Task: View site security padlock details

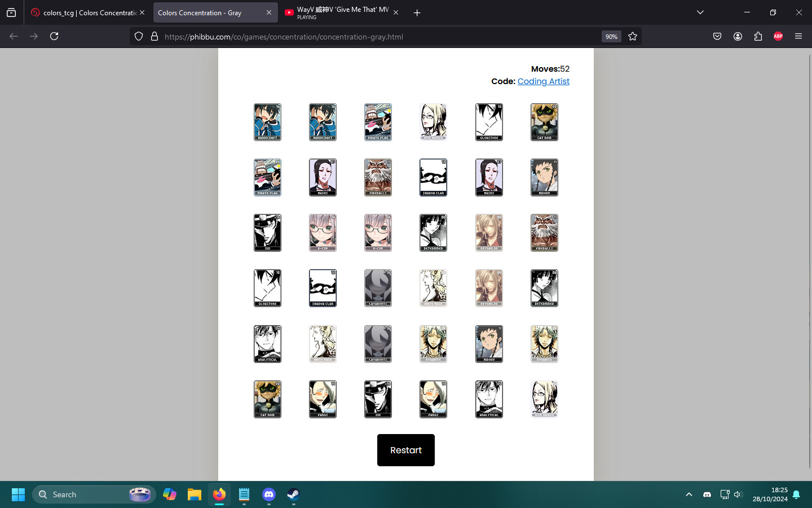Action: pyautogui.click(x=154, y=36)
